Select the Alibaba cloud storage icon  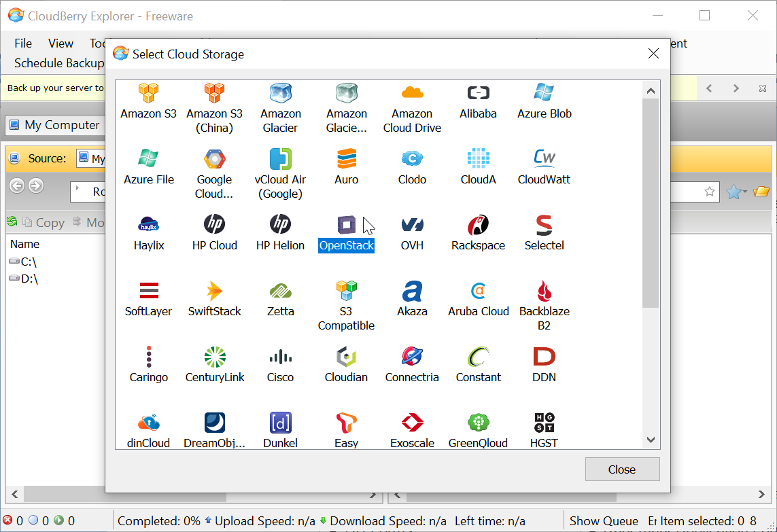point(478,93)
